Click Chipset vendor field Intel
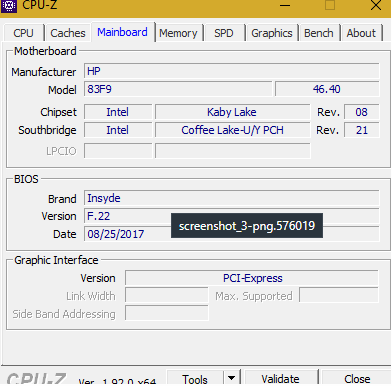The width and height of the screenshot is (392, 386). [x=118, y=112]
